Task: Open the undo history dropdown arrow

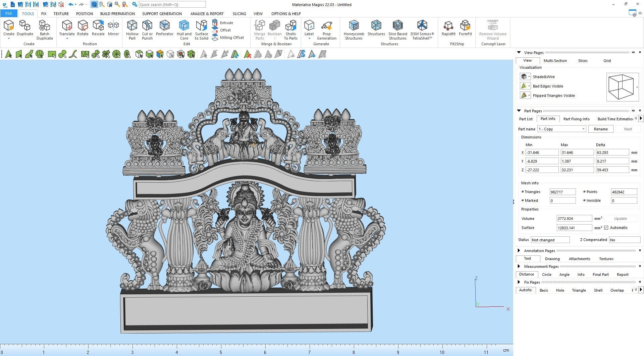Action: [x=75, y=5]
